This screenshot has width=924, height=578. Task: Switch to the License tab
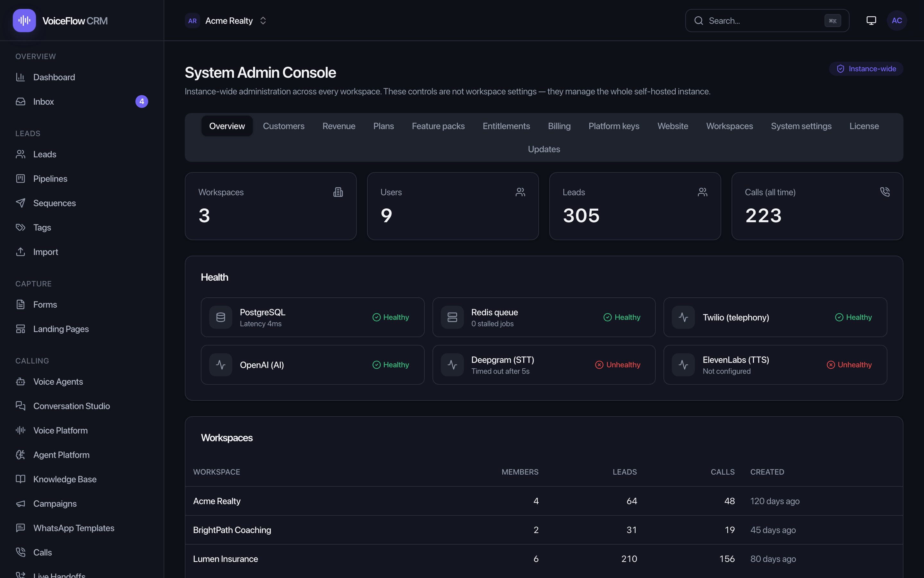point(864,126)
